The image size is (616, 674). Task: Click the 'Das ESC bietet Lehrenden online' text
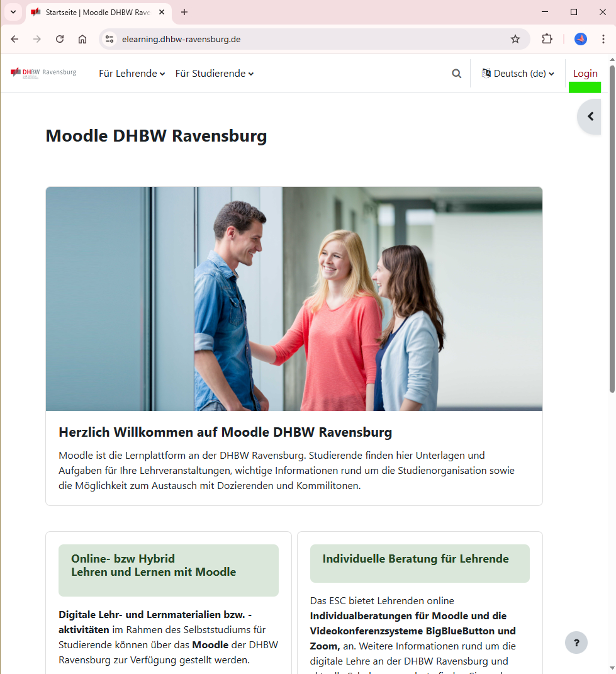point(382,600)
